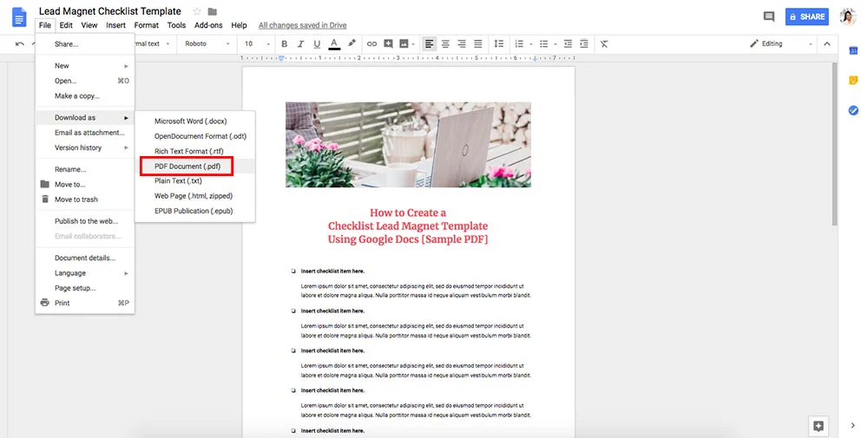The height and width of the screenshot is (438, 868).
Task: Click the blue SHARE button
Action: pos(806,16)
